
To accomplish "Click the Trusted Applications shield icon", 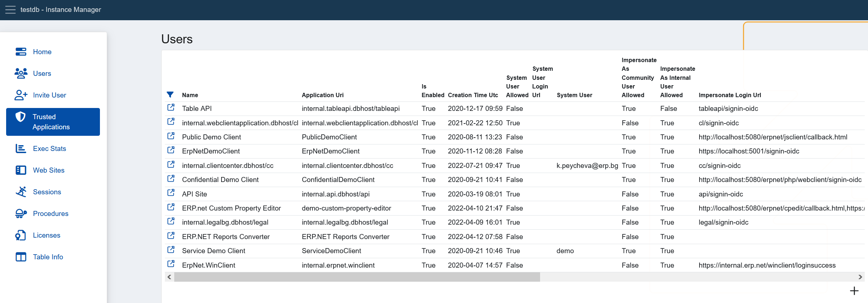I will pyautogui.click(x=21, y=117).
